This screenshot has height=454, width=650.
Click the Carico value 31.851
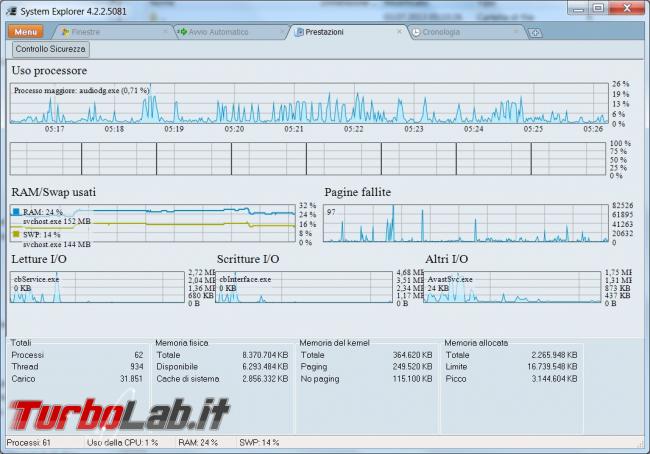(x=131, y=379)
